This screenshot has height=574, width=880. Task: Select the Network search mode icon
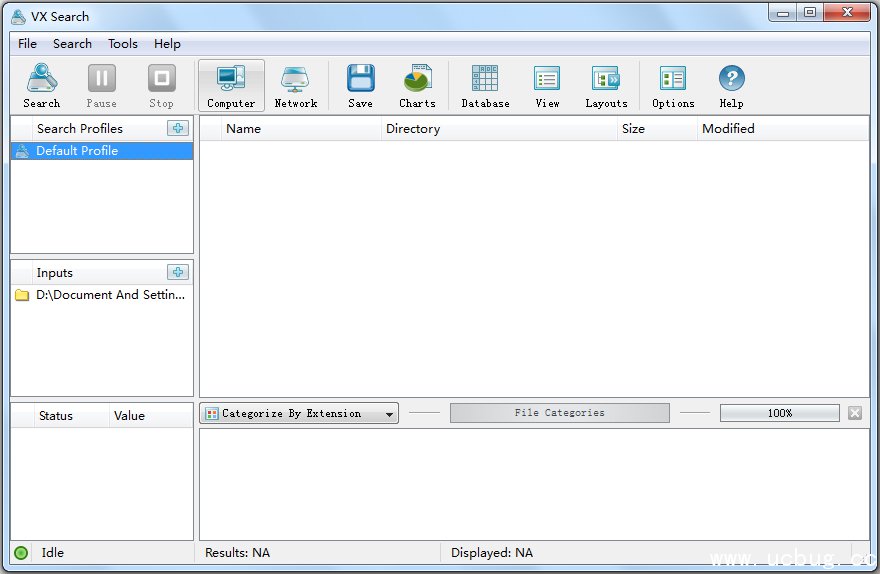pyautogui.click(x=295, y=86)
